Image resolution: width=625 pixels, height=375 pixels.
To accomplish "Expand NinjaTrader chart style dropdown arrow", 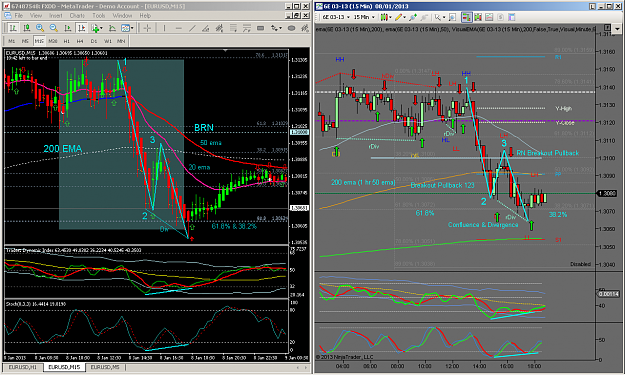I will tap(391, 17).
